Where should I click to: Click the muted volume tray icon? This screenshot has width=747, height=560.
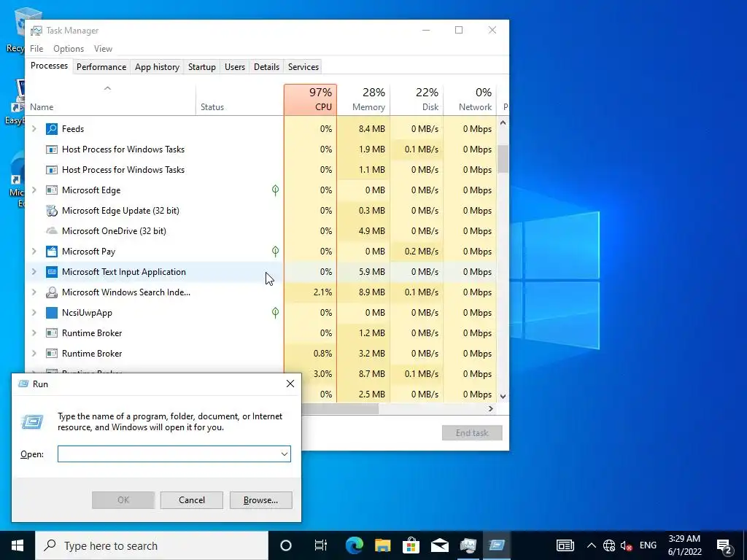[627, 545]
